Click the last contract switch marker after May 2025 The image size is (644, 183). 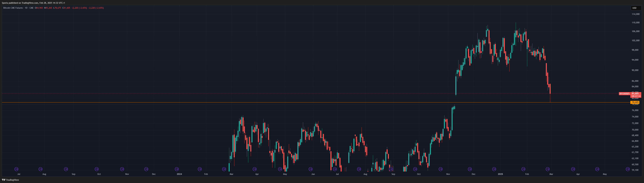click(x=628, y=169)
